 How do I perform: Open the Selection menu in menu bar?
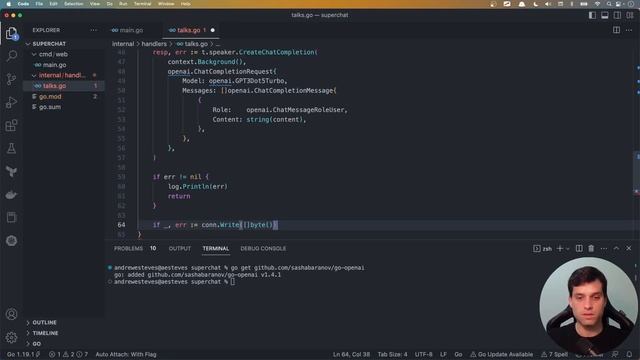pos(73,4)
